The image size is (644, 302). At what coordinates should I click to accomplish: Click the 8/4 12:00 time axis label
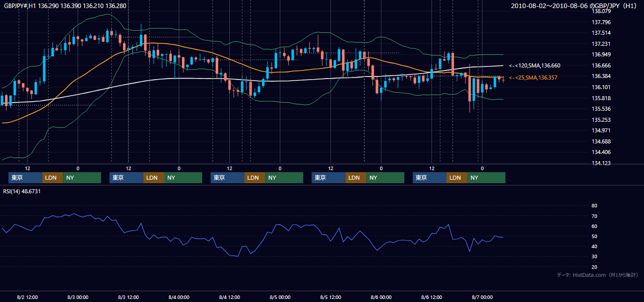point(230,297)
